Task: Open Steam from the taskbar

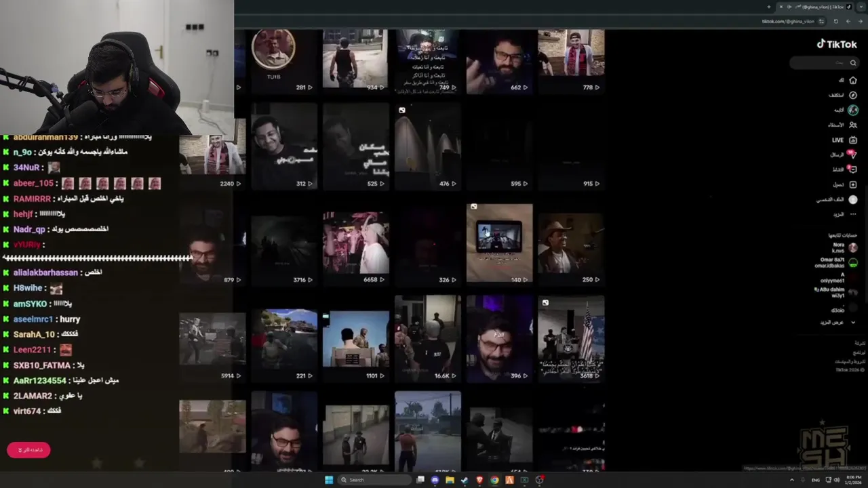Action: coord(465,480)
